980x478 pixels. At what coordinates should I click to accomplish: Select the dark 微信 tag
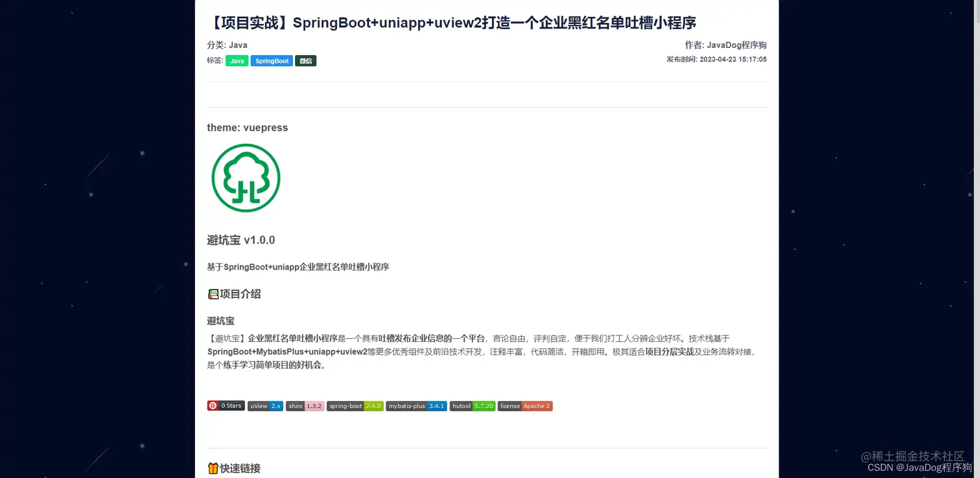click(x=305, y=60)
